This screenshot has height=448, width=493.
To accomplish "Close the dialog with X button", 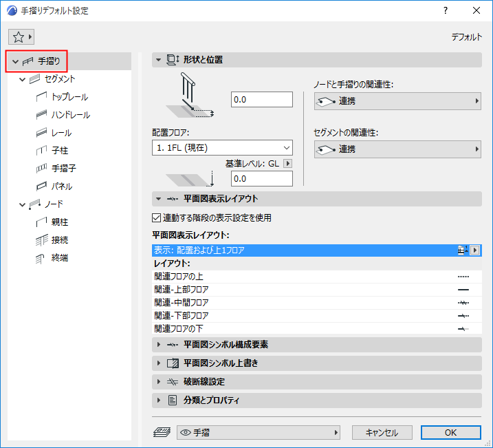I will 476,11.
